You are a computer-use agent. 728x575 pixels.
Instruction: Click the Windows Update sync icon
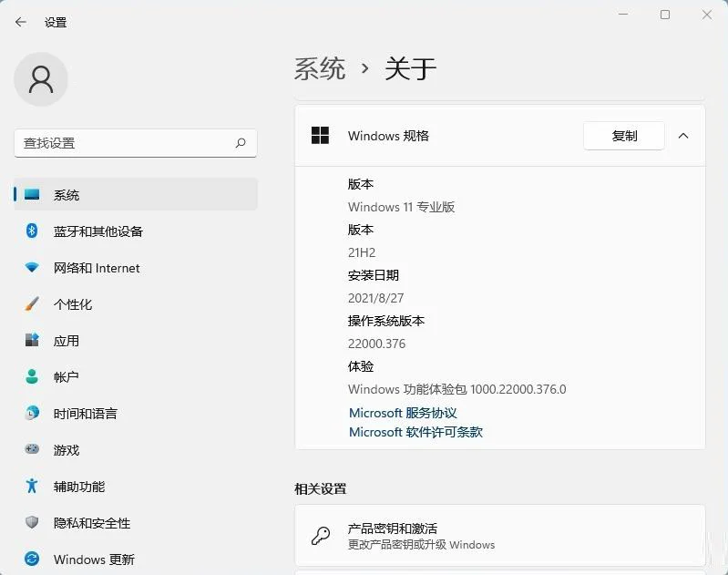[32, 559]
